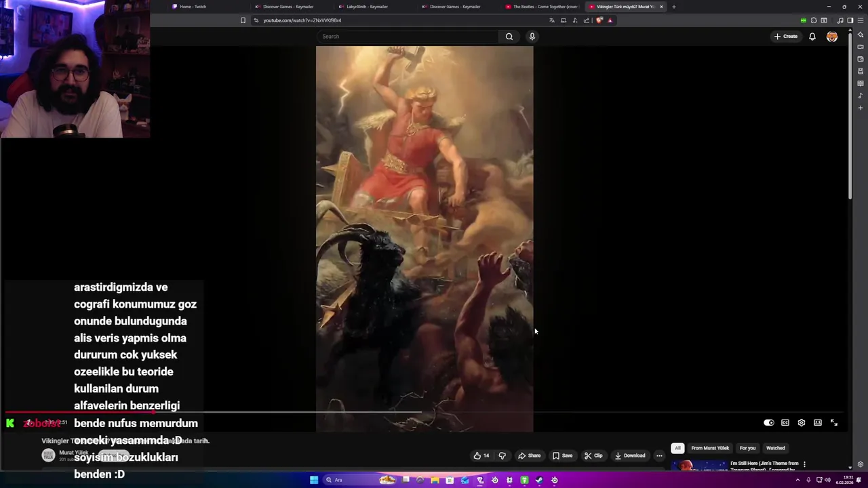Viewport: 868px width, 488px height.
Task: Open more actions three-dot menu
Action: coord(659,455)
